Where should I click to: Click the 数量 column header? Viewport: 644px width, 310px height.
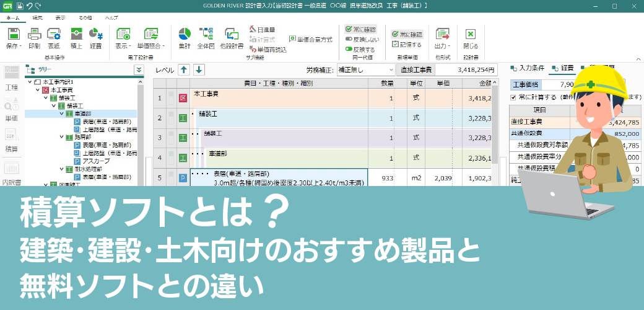(387, 83)
